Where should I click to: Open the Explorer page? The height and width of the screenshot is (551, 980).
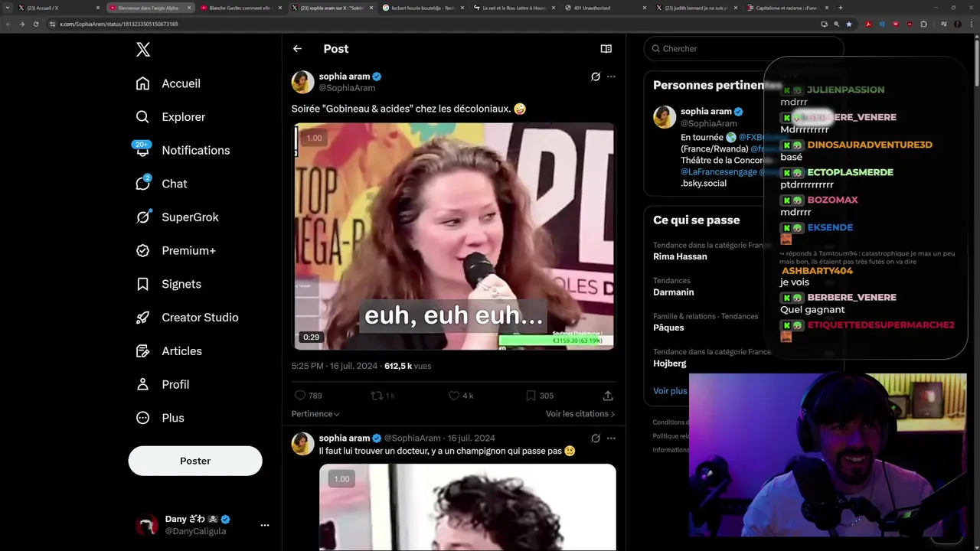click(171, 117)
